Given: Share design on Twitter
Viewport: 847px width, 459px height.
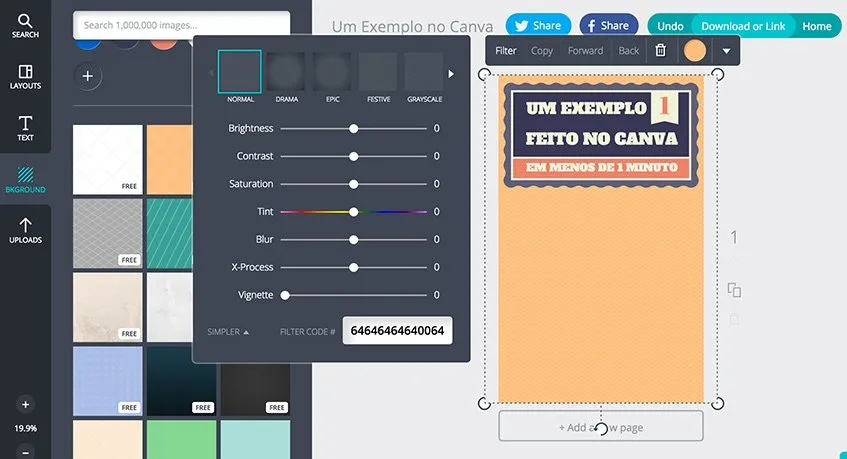Looking at the screenshot, I should pos(538,25).
